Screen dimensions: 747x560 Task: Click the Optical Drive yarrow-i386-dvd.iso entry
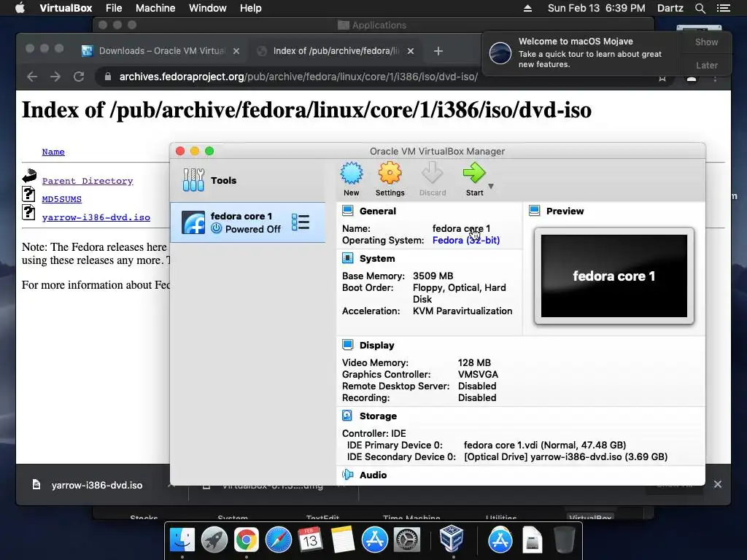[x=565, y=457]
